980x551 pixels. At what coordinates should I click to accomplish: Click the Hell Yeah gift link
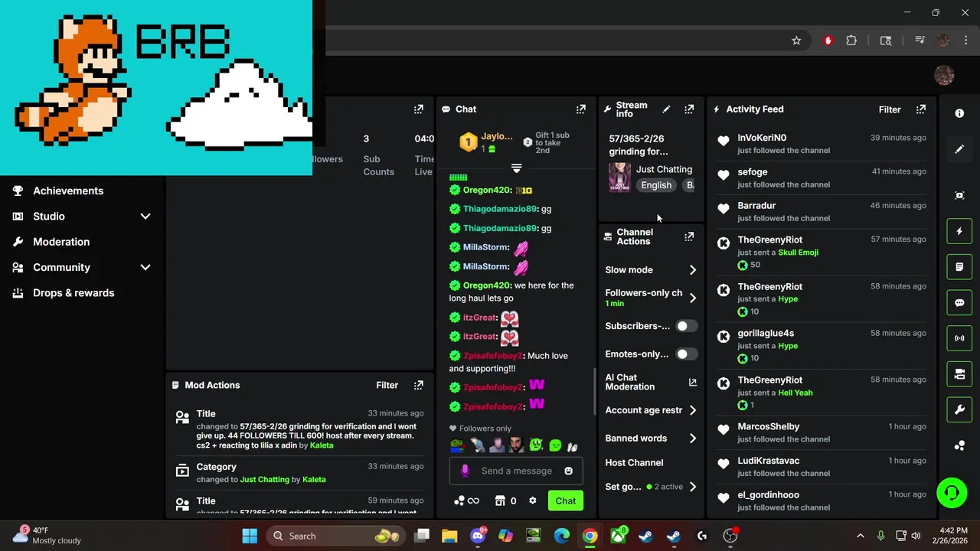(795, 393)
